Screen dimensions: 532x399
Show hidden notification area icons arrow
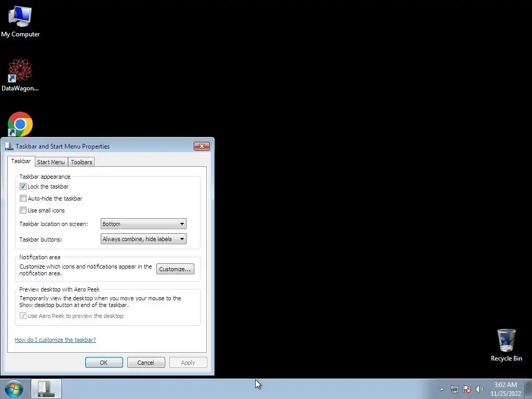[x=442, y=389]
